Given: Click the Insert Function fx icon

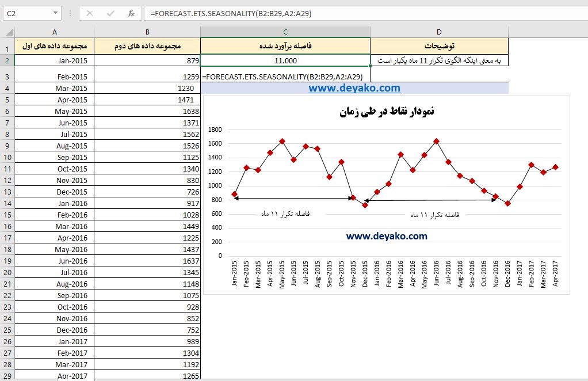Looking at the screenshot, I should 131,13.
